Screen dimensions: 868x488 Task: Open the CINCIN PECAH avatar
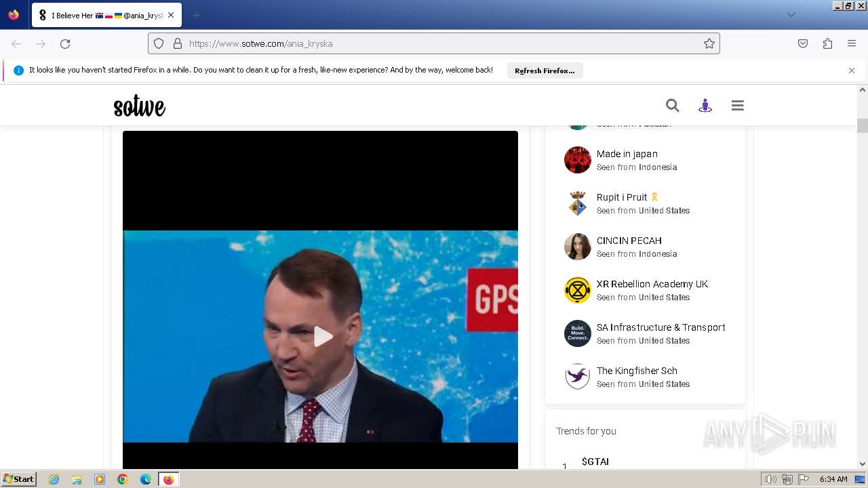coord(578,247)
